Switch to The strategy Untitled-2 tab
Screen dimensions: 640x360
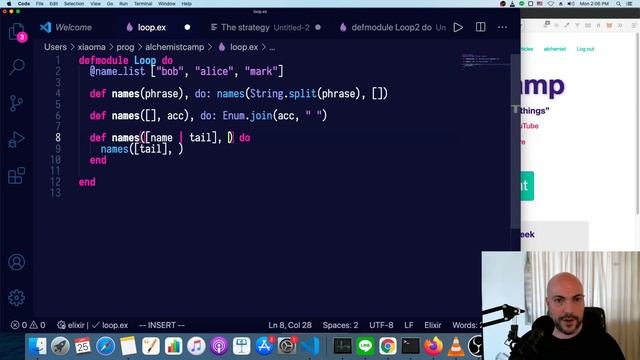(x=260, y=27)
